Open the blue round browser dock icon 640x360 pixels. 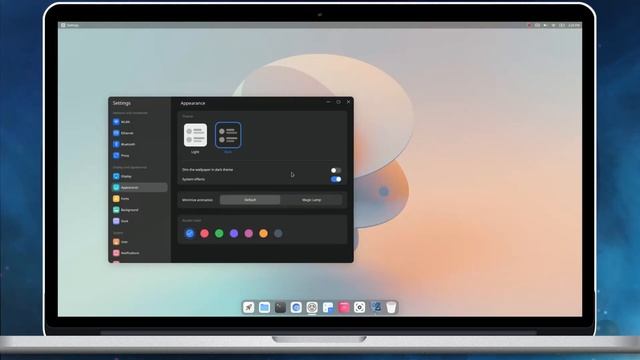pyautogui.click(x=296, y=307)
